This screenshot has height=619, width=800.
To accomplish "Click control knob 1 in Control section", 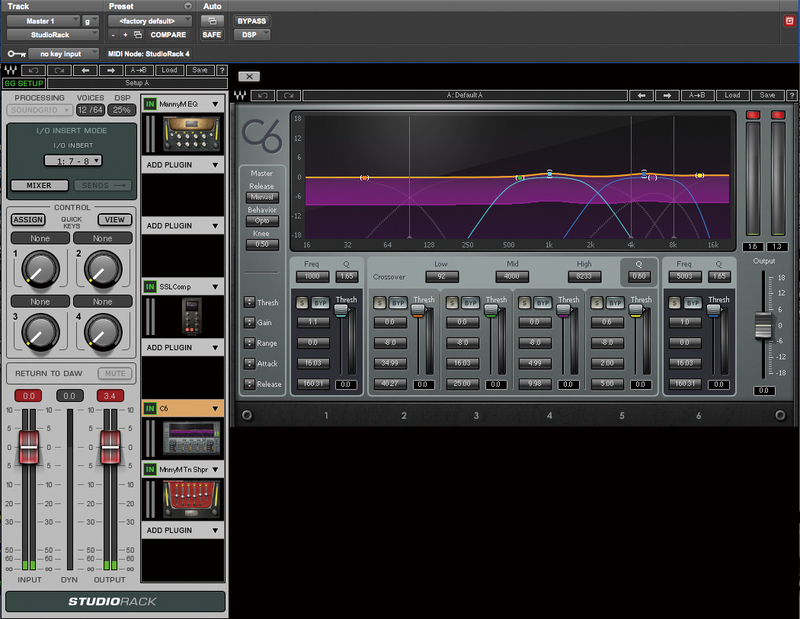I will (x=40, y=269).
